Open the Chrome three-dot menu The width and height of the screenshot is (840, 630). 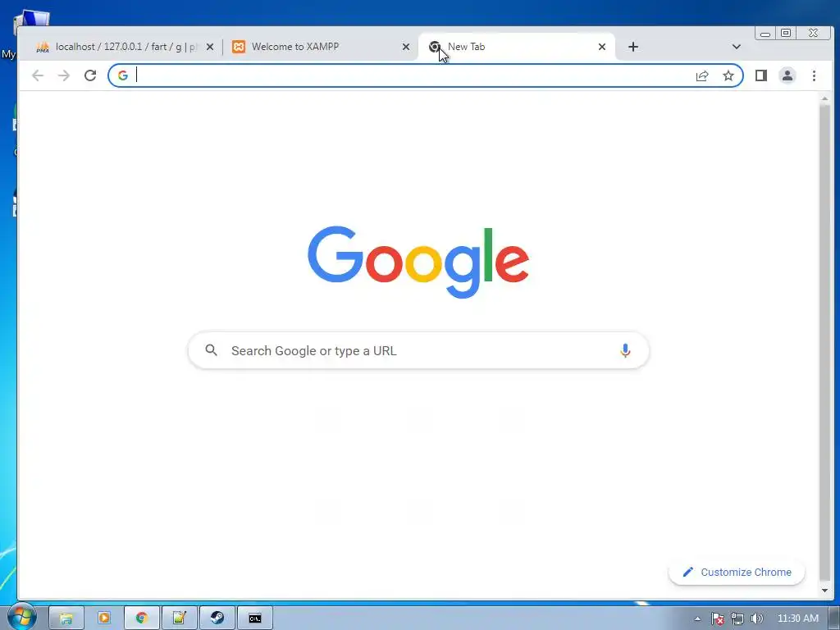click(814, 75)
